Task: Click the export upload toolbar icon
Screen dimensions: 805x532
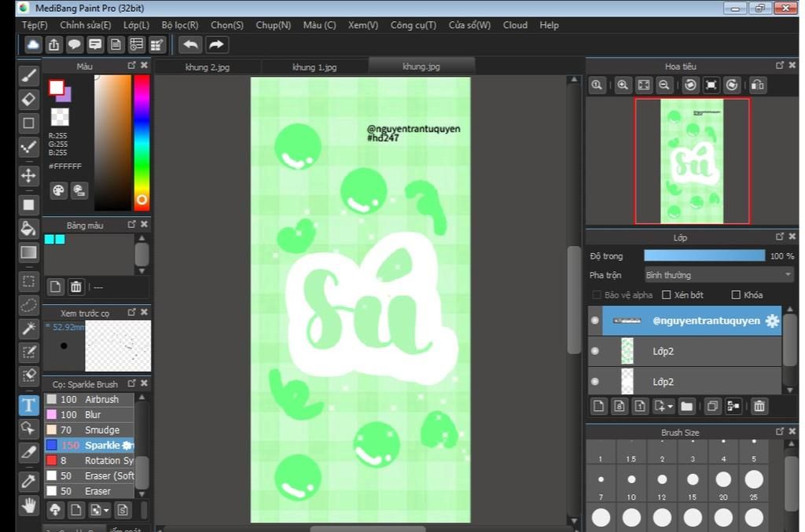Action: pyautogui.click(x=54, y=45)
